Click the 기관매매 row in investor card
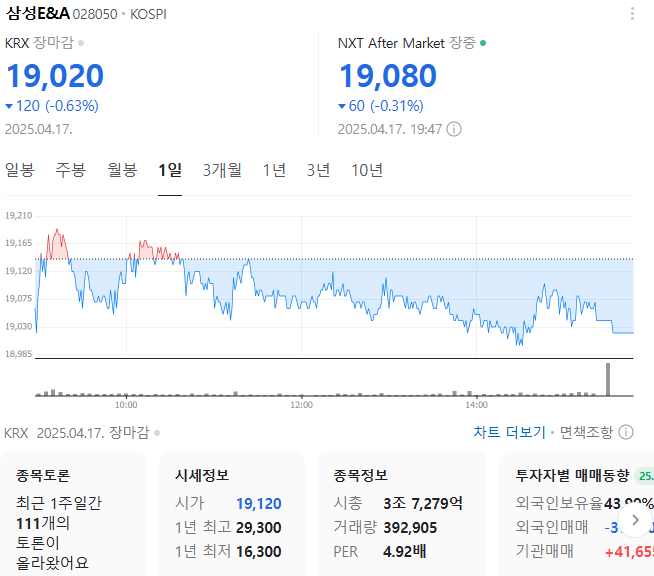Image resolution: width=654 pixels, height=576 pixels. [x=584, y=552]
